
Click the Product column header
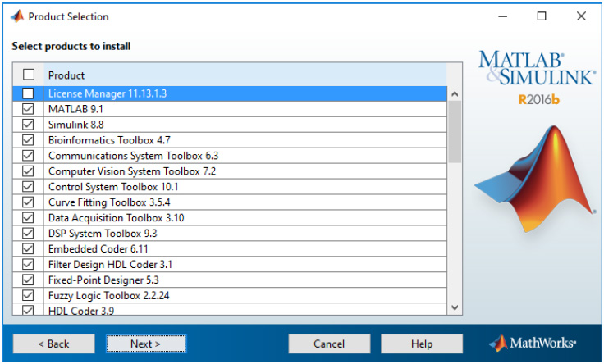point(245,75)
